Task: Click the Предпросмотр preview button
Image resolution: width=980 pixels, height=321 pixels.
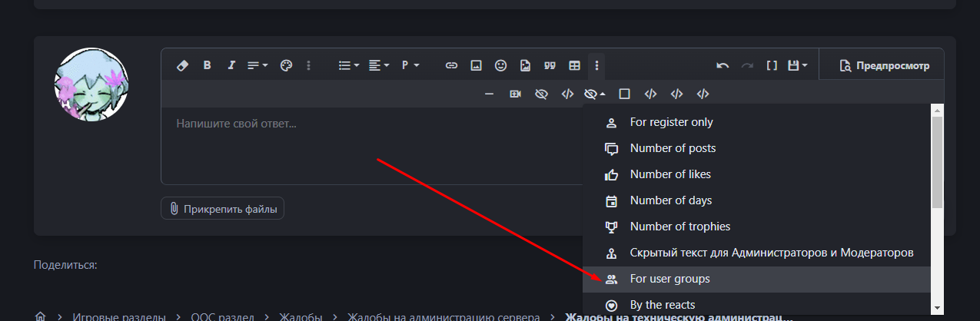Action: 885,65
